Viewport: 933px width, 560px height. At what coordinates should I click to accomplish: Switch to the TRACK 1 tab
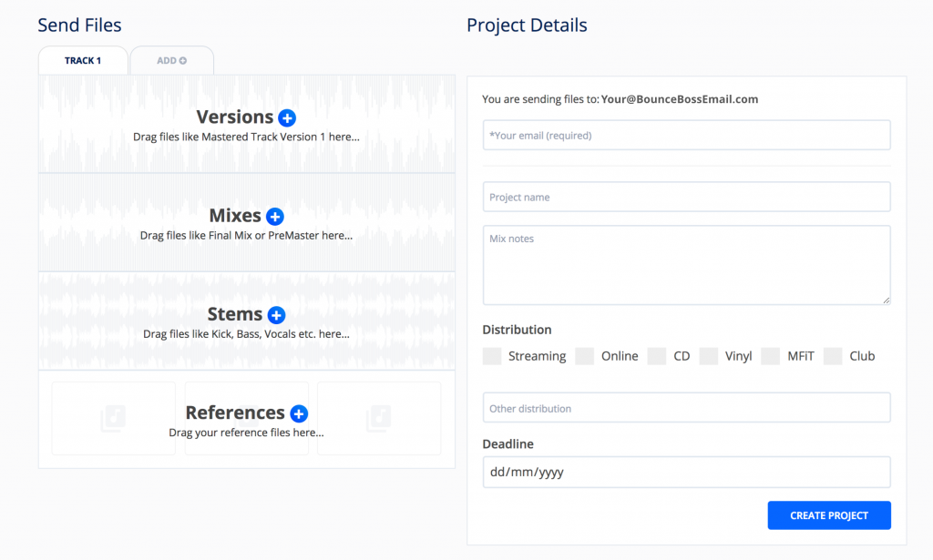click(x=83, y=61)
